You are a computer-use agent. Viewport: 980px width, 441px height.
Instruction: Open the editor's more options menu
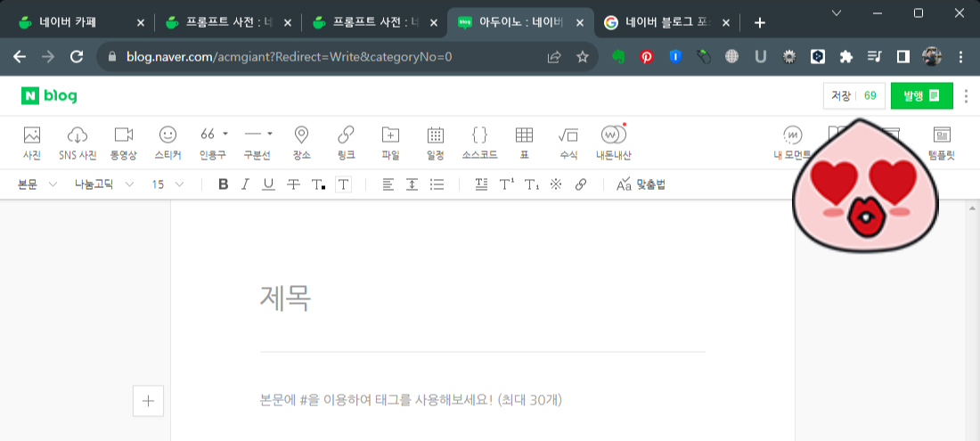[967, 95]
